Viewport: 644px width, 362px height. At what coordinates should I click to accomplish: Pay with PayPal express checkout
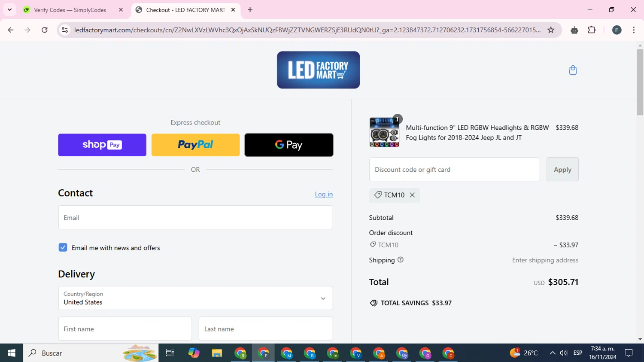(195, 145)
